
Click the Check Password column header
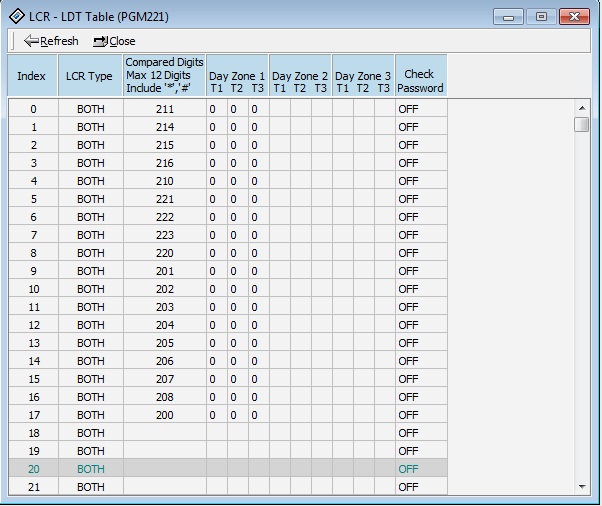pos(420,75)
